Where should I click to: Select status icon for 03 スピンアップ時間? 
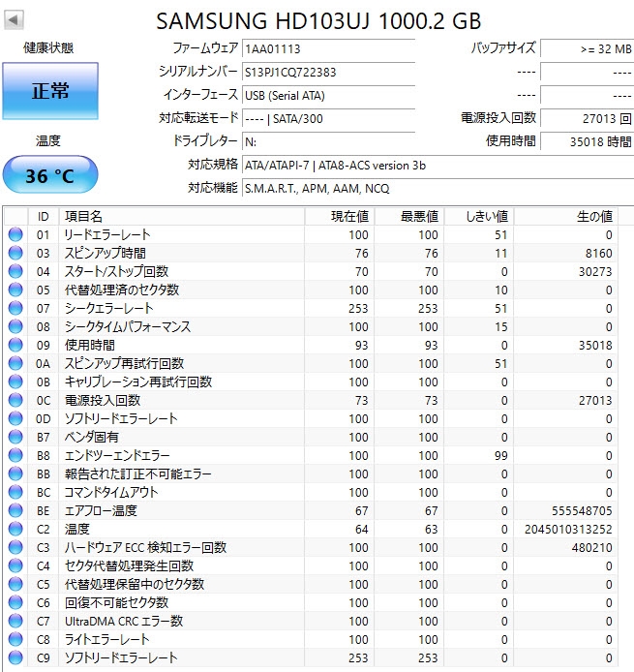[15, 253]
